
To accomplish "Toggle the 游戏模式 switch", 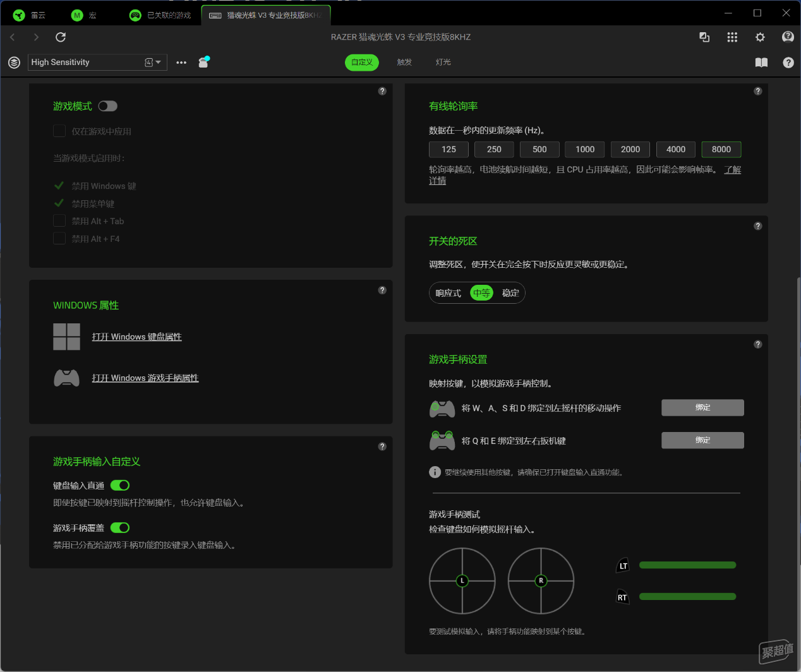I will [107, 106].
